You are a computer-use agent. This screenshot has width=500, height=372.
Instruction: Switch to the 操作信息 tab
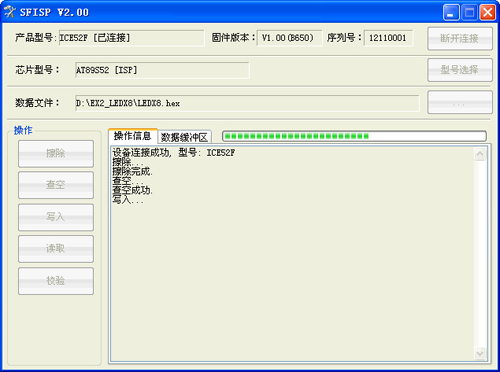click(133, 136)
